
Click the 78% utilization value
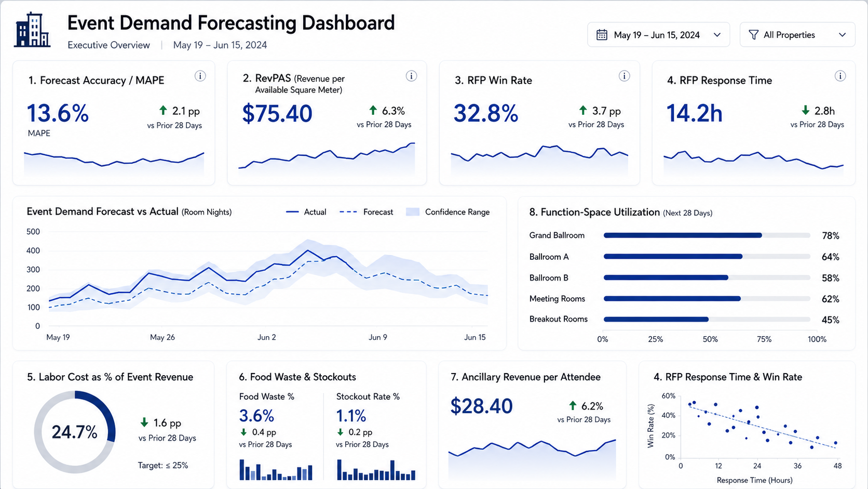click(831, 236)
